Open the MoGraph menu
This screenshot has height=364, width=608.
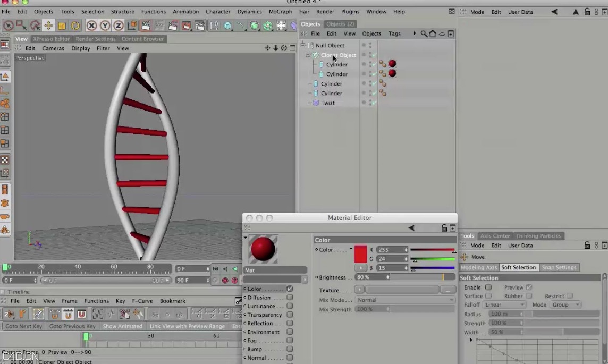[x=281, y=11]
